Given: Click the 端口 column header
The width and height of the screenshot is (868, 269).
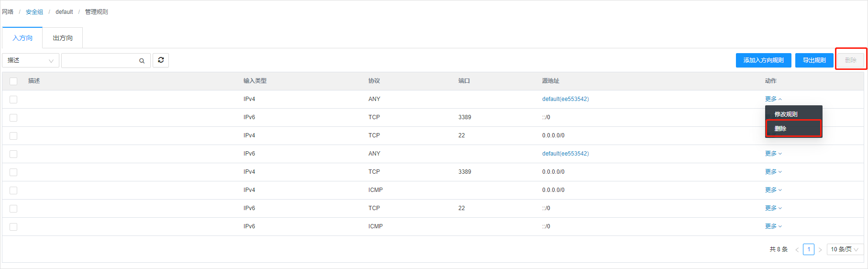Looking at the screenshot, I should pos(464,81).
